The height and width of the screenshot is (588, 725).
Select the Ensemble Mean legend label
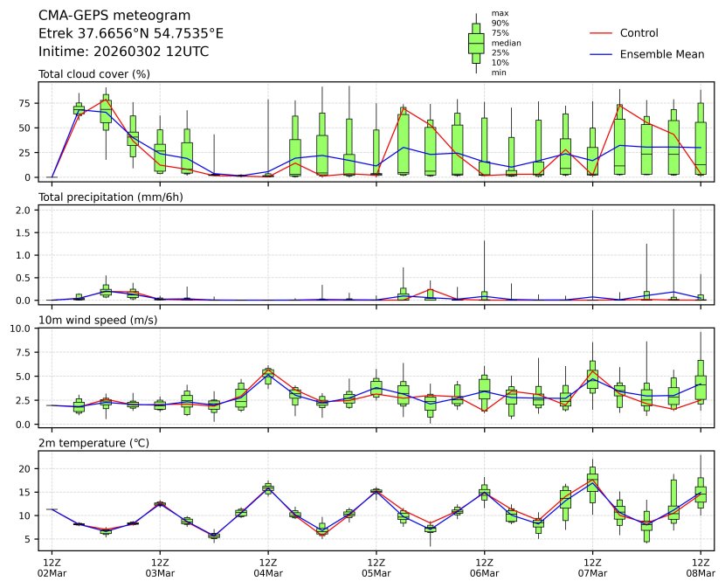click(661, 54)
